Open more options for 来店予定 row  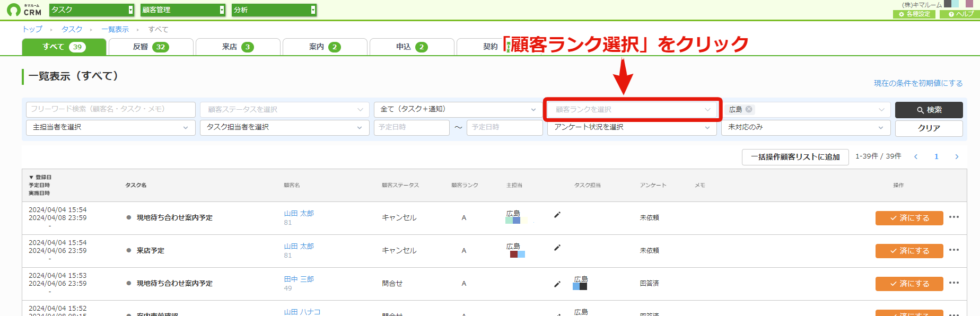coord(954,250)
